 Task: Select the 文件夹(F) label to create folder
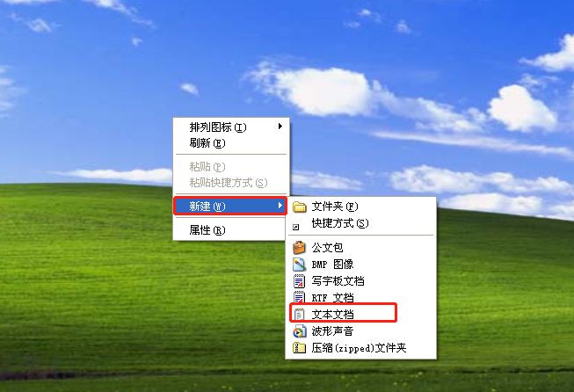[x=335, y=207]
